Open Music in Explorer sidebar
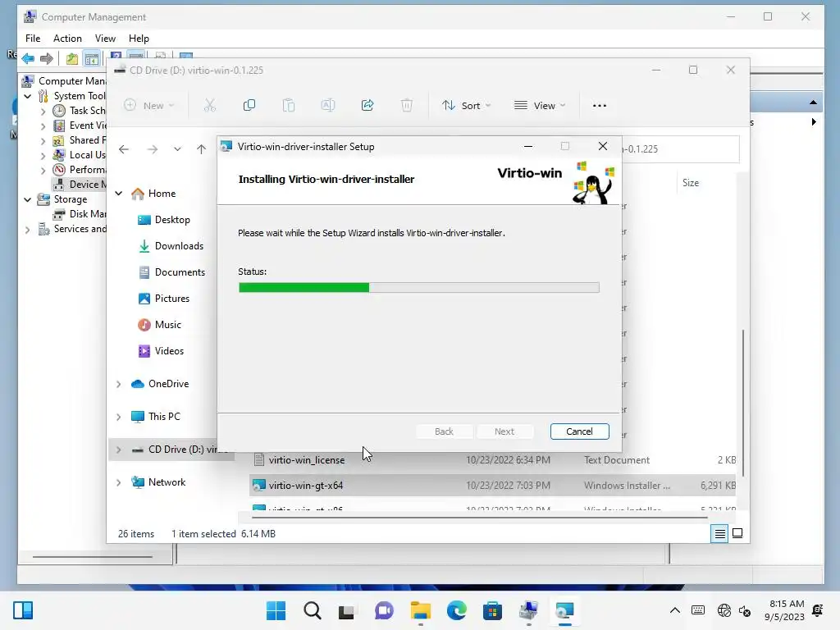Image resolution: width=840 pixels, height=630 pixels. pyautogui.click(x=160, y=325)
